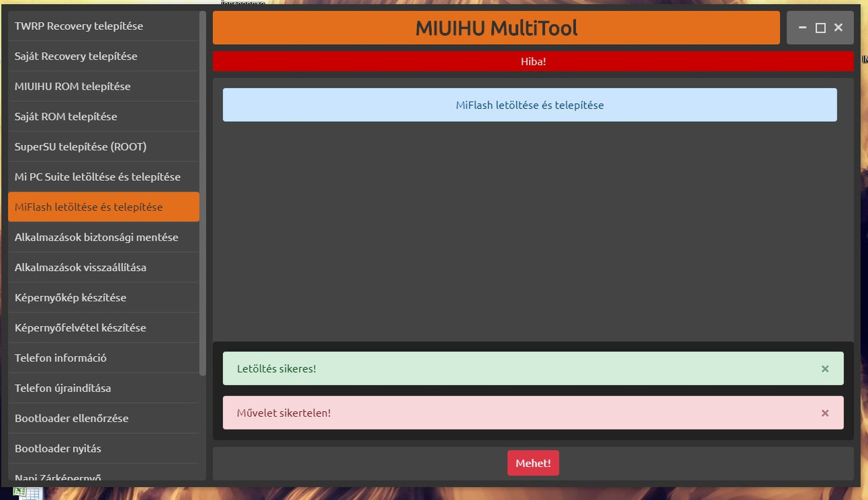Viewport: 868px width, 500px height.
Task: Click the MIUIHU MultiTool title bar
Action: 496,28
